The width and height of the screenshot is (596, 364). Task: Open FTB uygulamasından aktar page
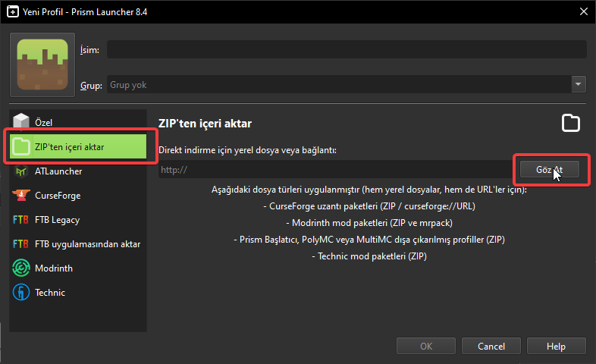point(78,244)
